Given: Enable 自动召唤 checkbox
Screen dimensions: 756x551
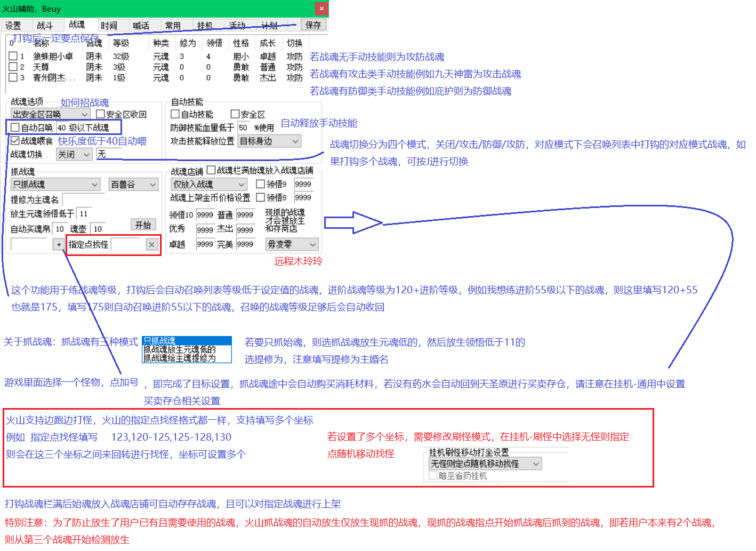Looking at the screenshot, I should point(15,127).
